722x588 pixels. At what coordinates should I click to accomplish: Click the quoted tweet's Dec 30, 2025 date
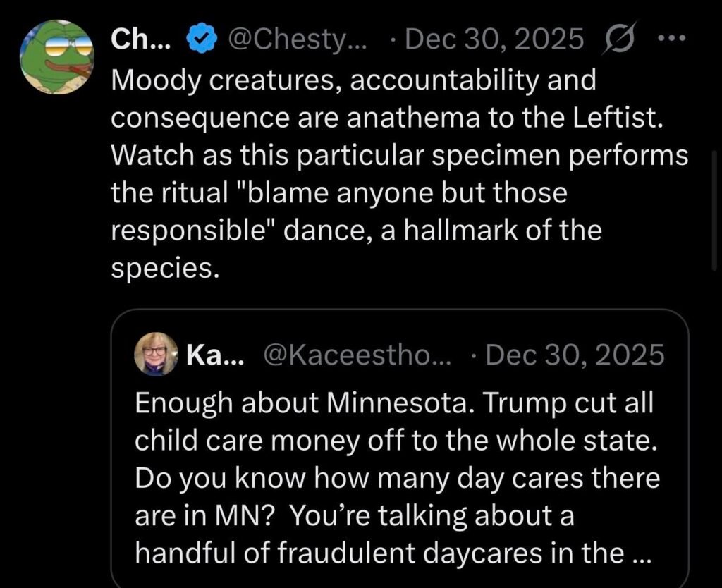[x=574, y=355]
